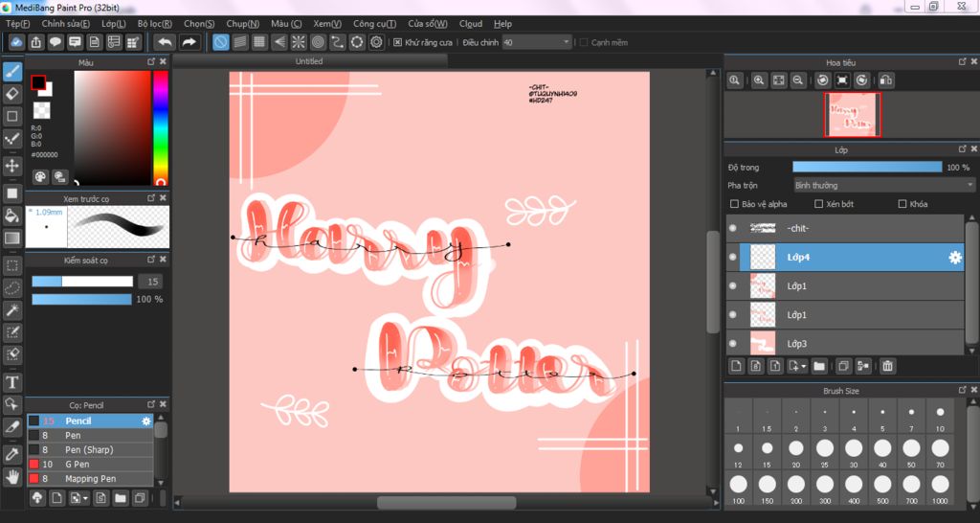Screen dimensions: 980x523
Task: Select the Lasso tool
Action: click(x=11, y=287)
